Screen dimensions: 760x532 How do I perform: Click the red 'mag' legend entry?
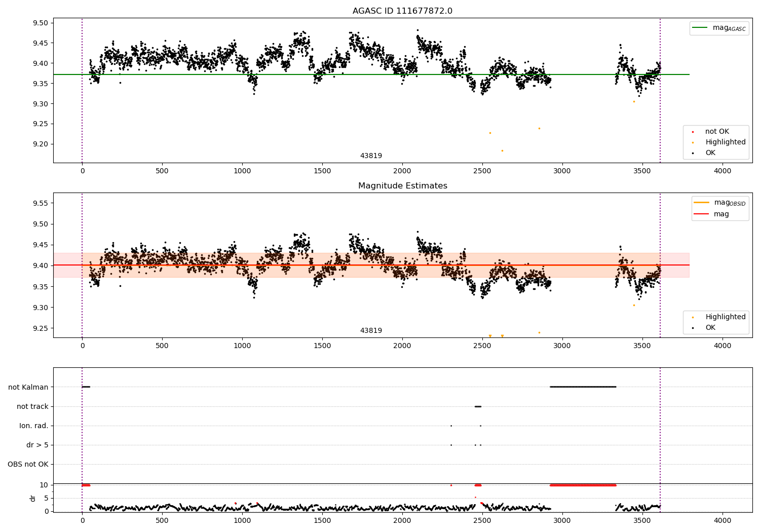pyautogui.click(x=712, y=214)
